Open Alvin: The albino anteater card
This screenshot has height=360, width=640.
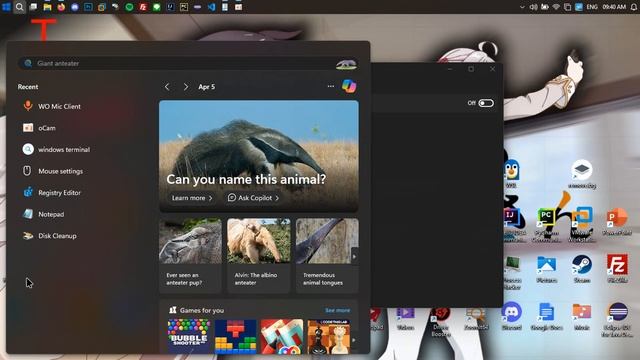[x=259, y=256]
